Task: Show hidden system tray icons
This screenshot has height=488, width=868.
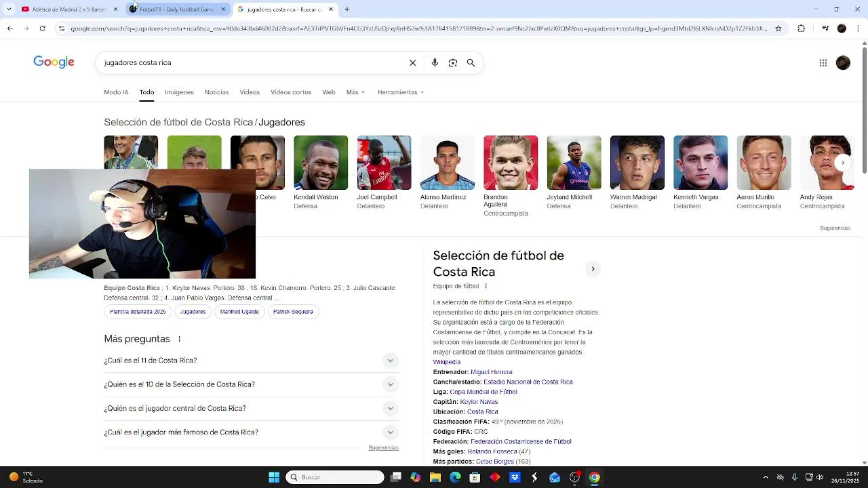Action: click(x=766, y=477)
